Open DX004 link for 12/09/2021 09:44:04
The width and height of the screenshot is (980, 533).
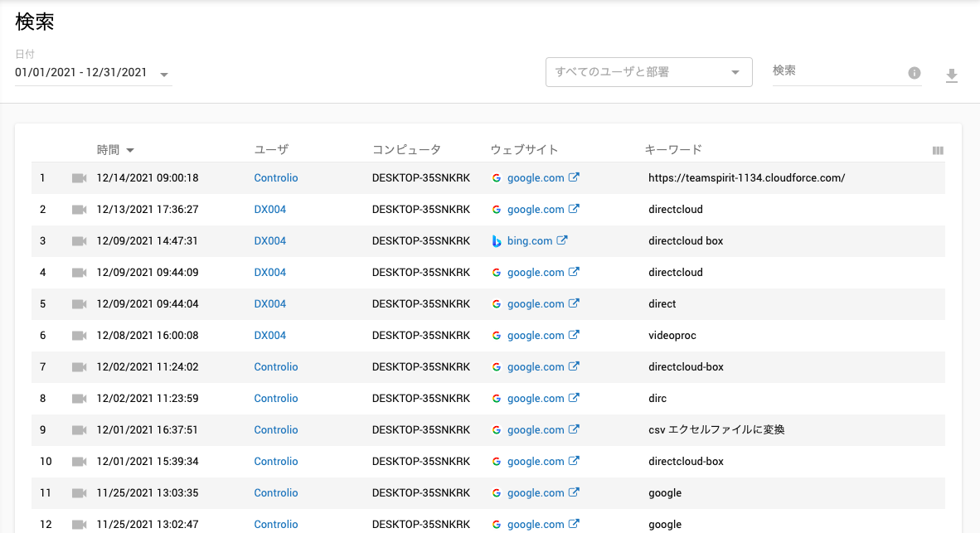tap(270, 304)
